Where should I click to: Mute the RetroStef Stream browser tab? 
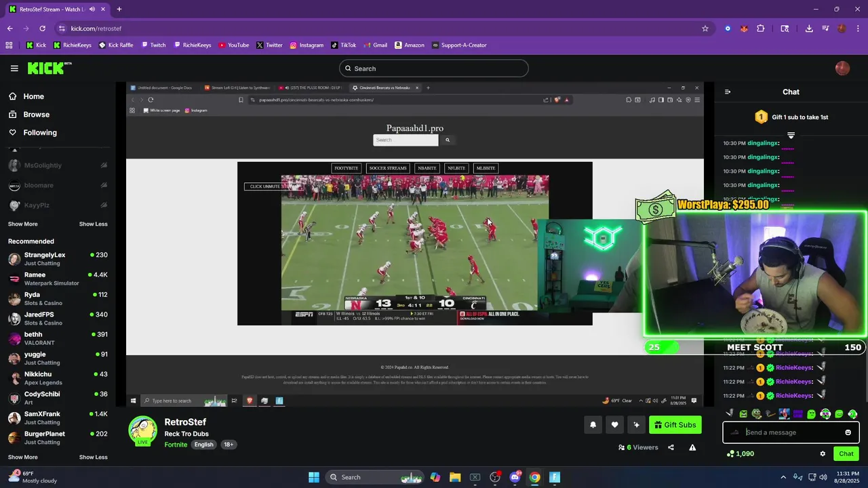pos(92,9)
